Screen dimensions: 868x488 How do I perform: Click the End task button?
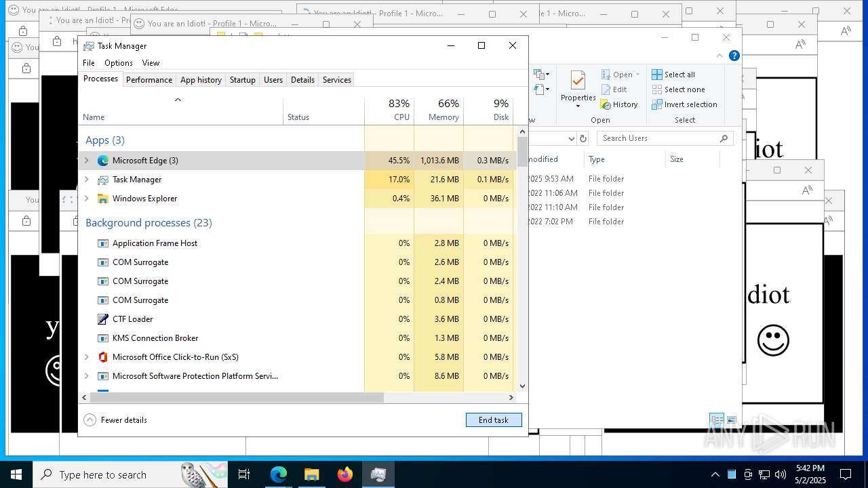click(494, 420)
